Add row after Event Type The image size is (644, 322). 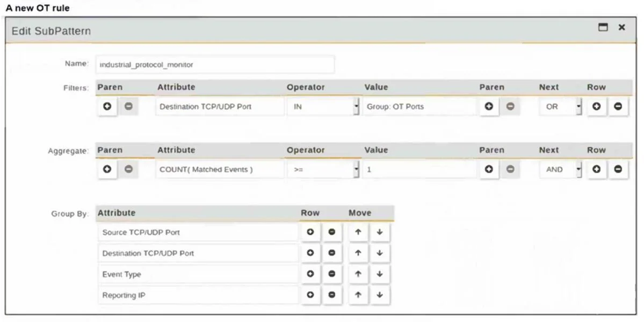(310, 274)
